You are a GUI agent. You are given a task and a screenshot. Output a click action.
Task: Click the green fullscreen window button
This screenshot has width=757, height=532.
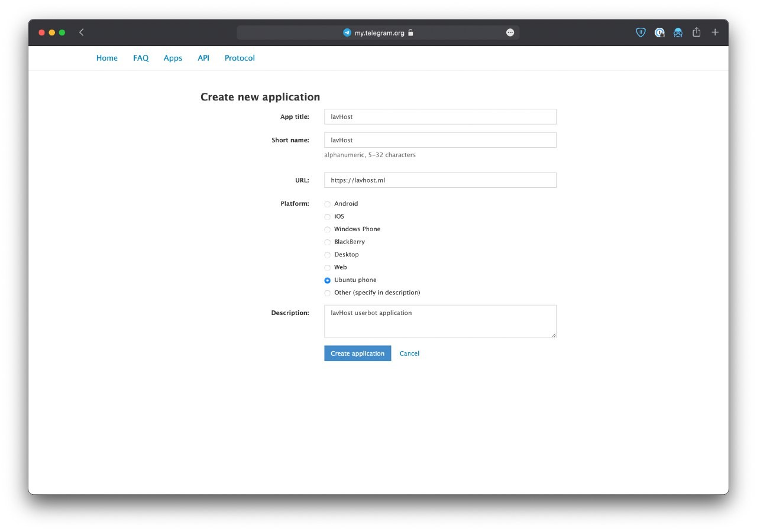(62, 33)
